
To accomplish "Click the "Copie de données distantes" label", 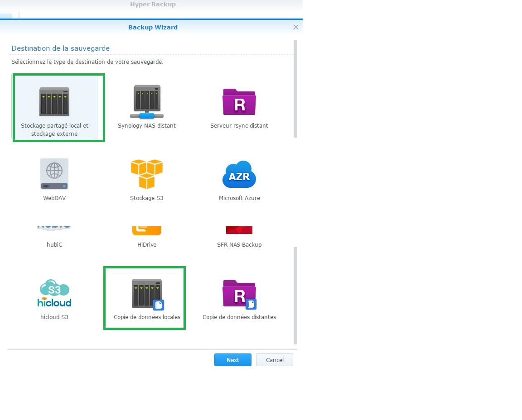I will [x=239, y=317].
